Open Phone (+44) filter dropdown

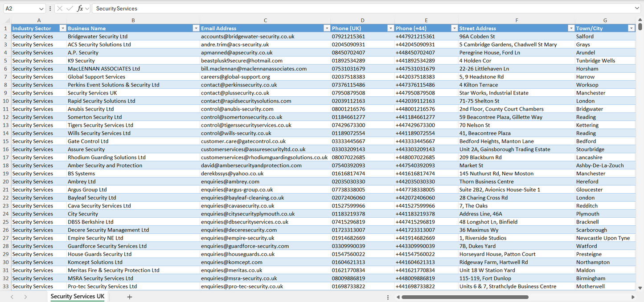454,28
